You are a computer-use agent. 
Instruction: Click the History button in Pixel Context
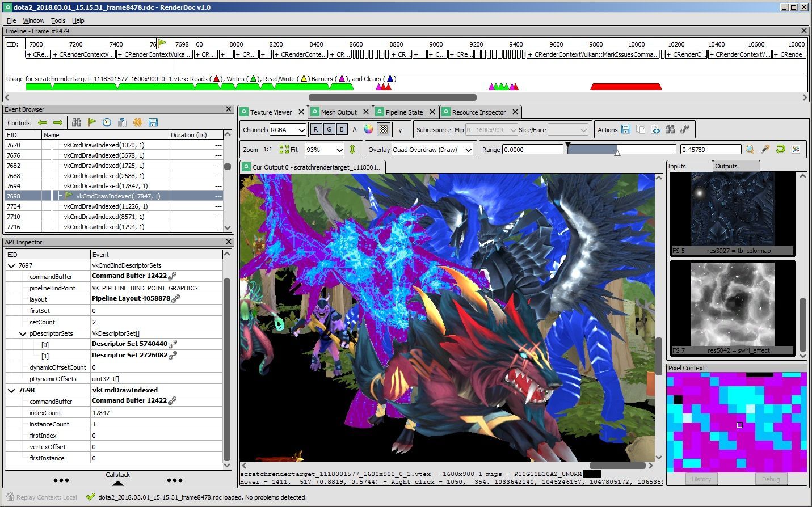701,479
